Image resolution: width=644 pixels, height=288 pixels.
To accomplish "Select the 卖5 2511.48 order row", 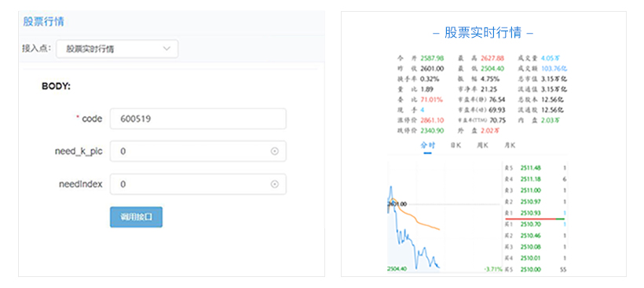I will pos(536,167).
